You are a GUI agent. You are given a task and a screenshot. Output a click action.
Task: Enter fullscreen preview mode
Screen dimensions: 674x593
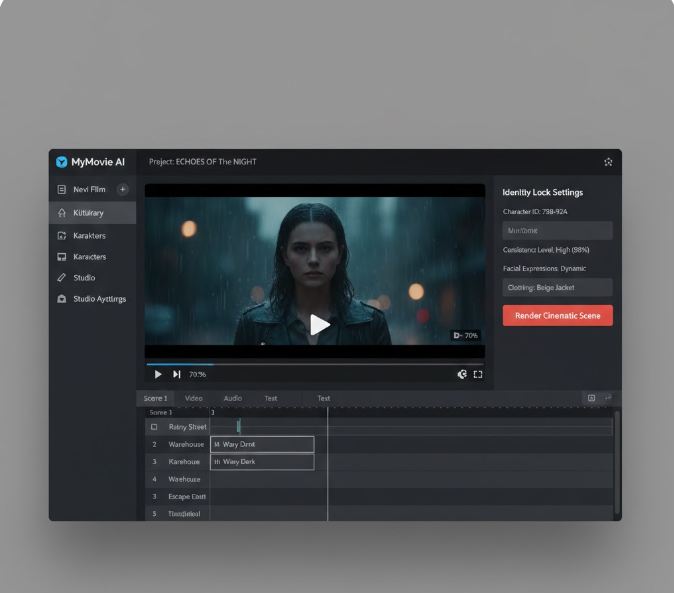[x=478, y=374]
